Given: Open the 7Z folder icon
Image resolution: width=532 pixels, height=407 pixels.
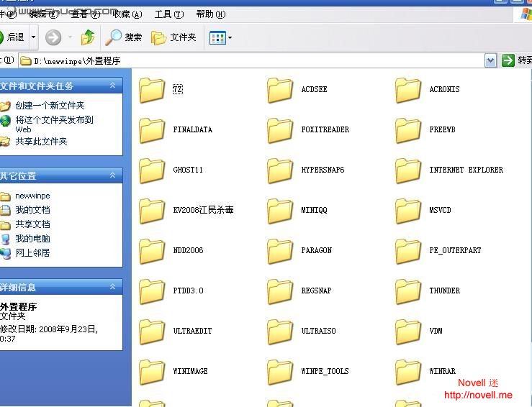Looking at the screenshot, I should point(152,90).
